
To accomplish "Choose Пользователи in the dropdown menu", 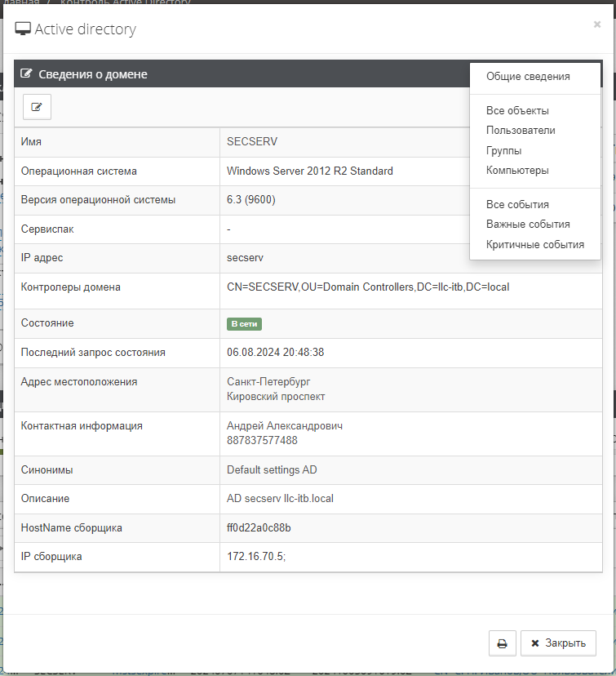I will pos(521,131).
